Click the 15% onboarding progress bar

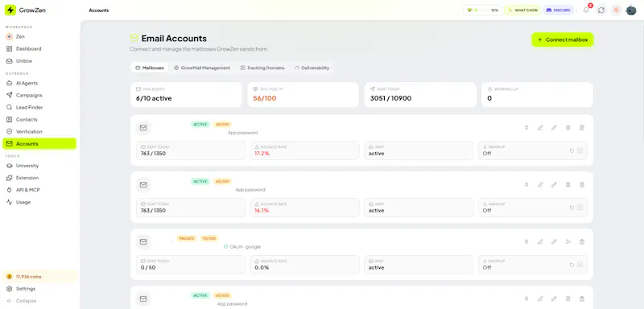coord(482,10)
